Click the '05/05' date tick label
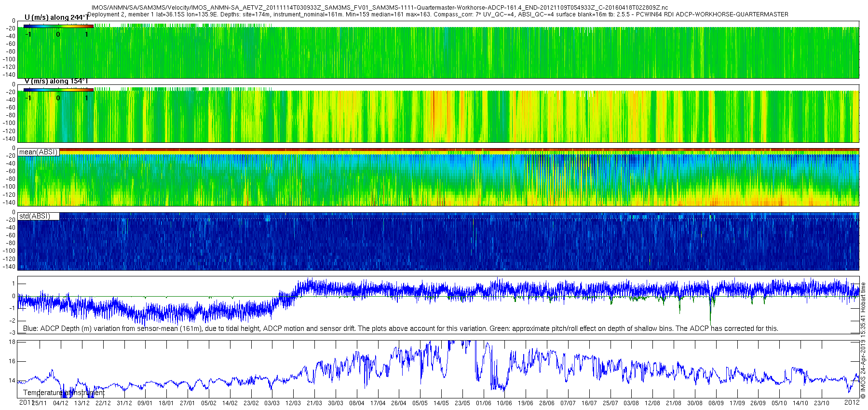Viewport: 868px width, 410px height. pyautogui.click(x=420, y=403)
